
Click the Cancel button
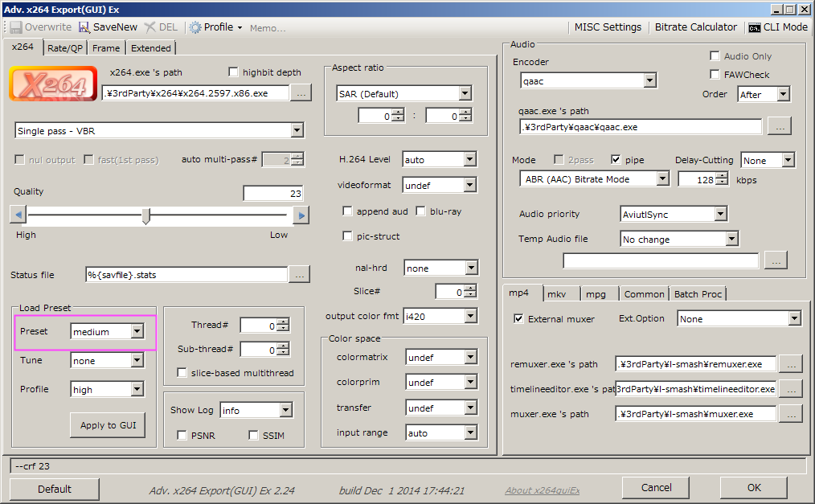(656, 488)
